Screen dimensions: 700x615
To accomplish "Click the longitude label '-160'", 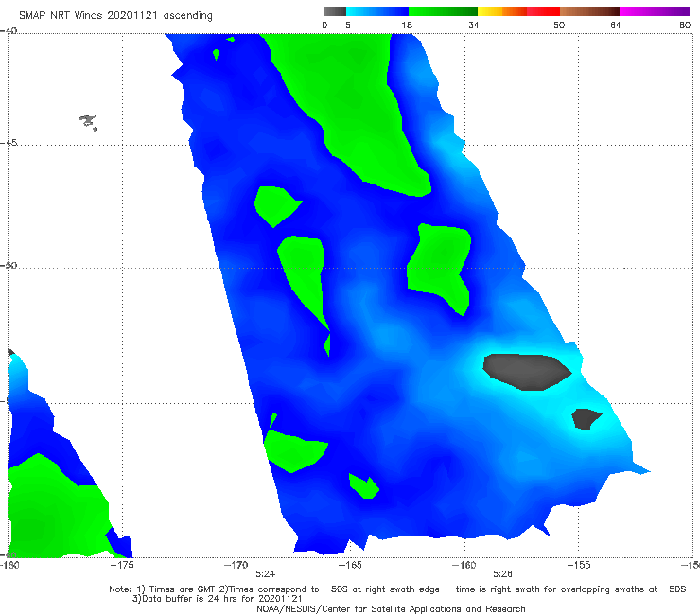I will (x=464, y=565).
